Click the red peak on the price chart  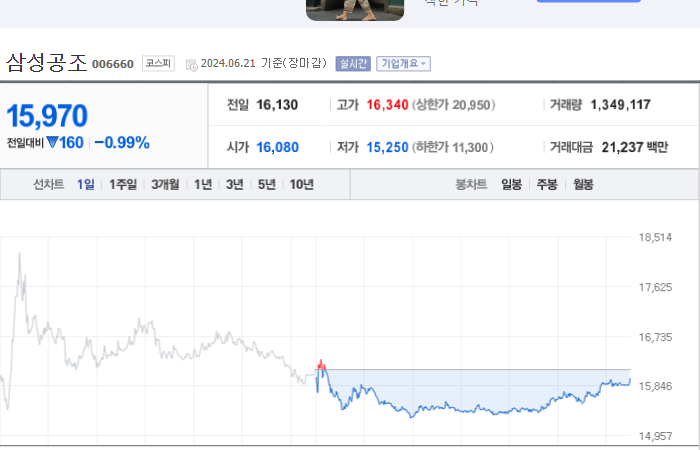pyautogui.click(x=321, y=364)
